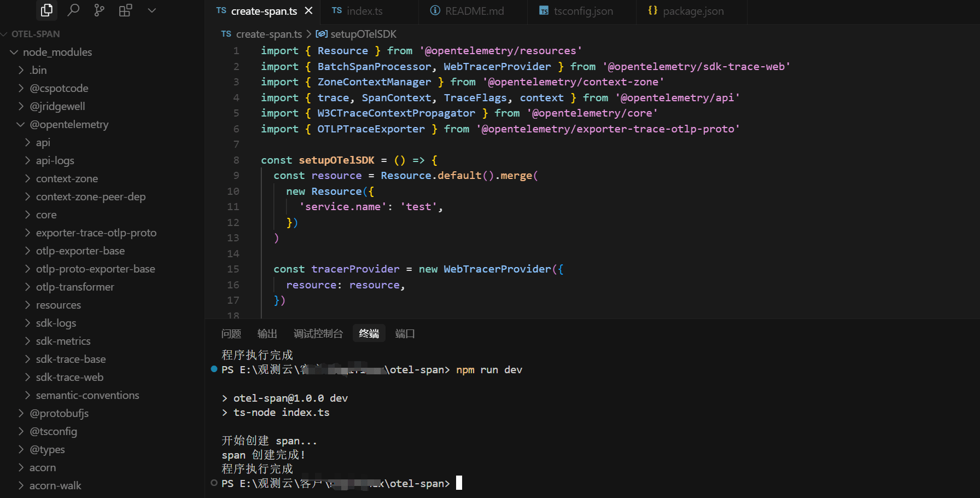The width and height of the screenshot is (980, 498).
Task: Click 'ts-node index.ts' line in terminal
Action: (282, 413)
